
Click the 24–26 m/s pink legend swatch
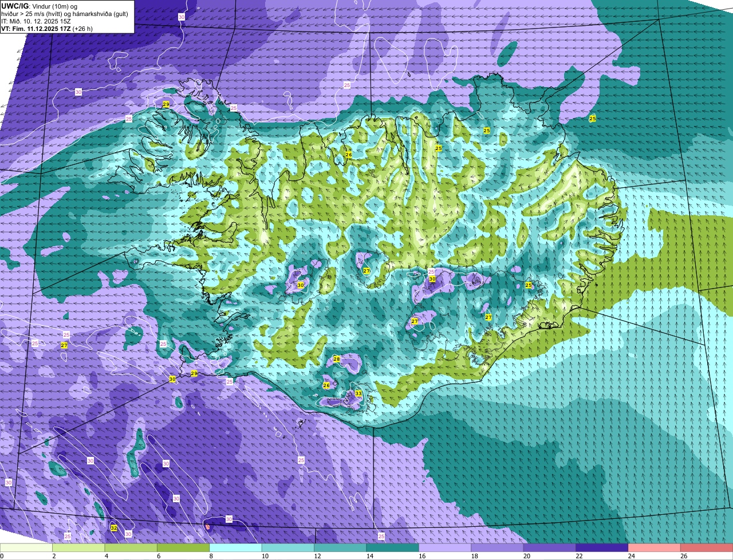pyautogui.click(x=655, y=548)
